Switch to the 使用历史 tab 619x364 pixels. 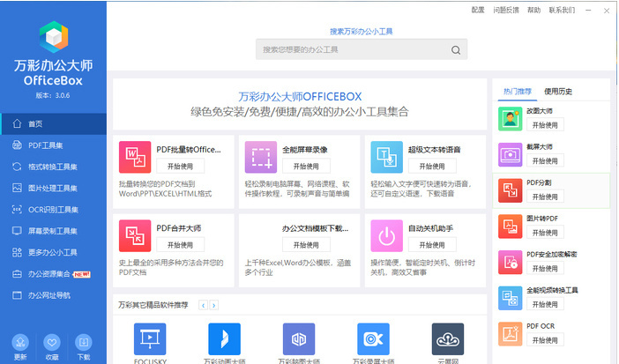(558, 92)
